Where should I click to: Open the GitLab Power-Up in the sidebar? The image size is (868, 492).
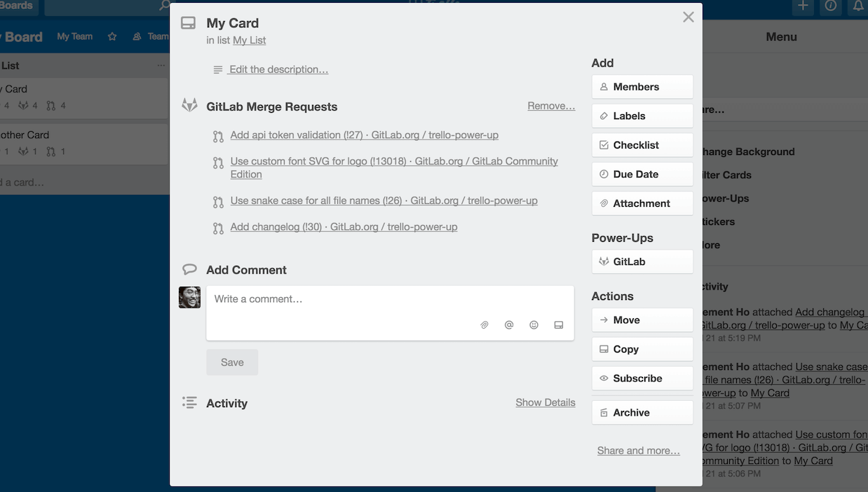point(642,261)
